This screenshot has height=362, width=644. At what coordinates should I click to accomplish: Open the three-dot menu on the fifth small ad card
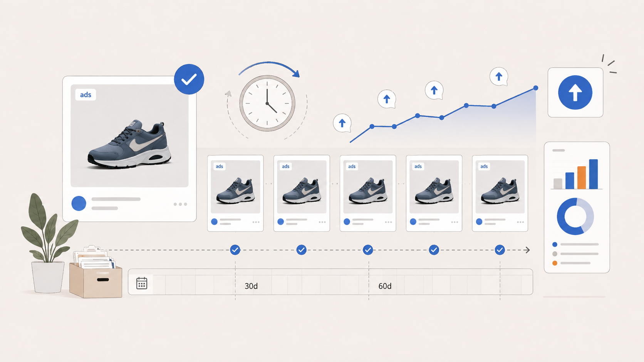pyautogui.click(x=520, y=222)
